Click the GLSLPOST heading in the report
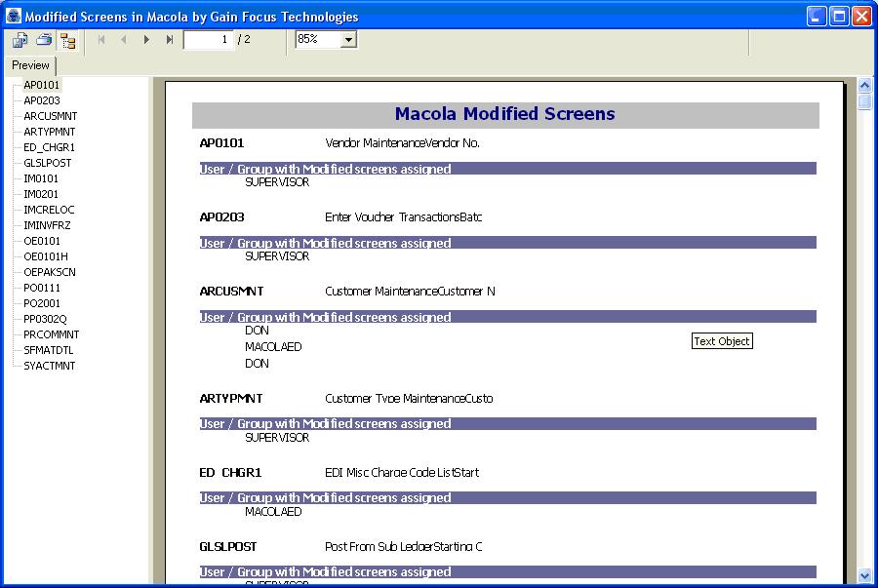Screen dimensions: 878x588 [228, 547]
